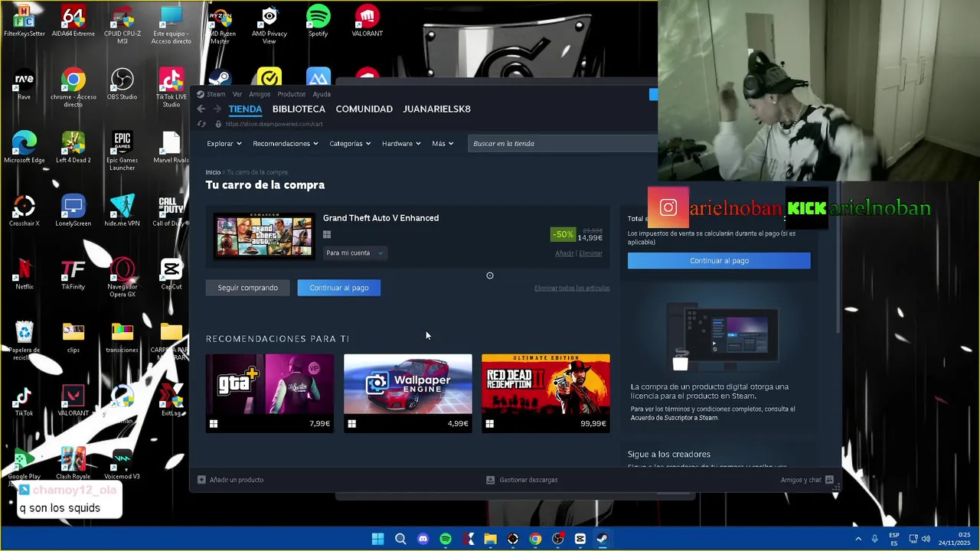Click Eliminar todos los artículos link
This screenshot has height=551, width=980.
(572, 288)
